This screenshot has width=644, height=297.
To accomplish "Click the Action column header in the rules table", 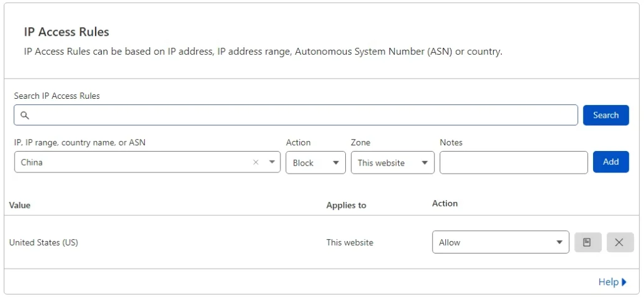I will pyautogui.click(x=445, y=203).
